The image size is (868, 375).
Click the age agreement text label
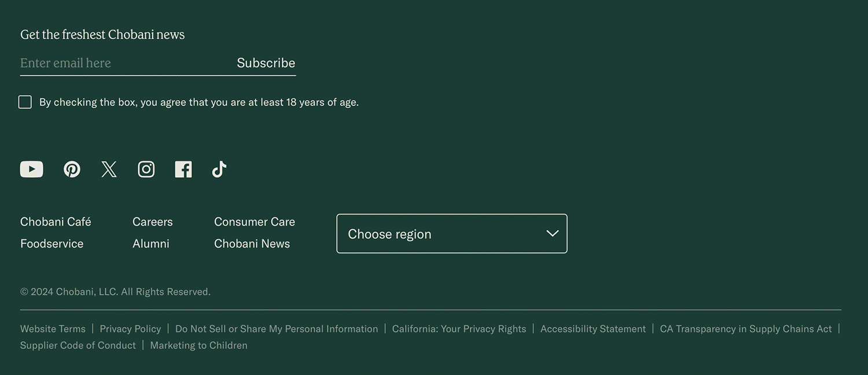pyautogui.click(x=199, y=102)
